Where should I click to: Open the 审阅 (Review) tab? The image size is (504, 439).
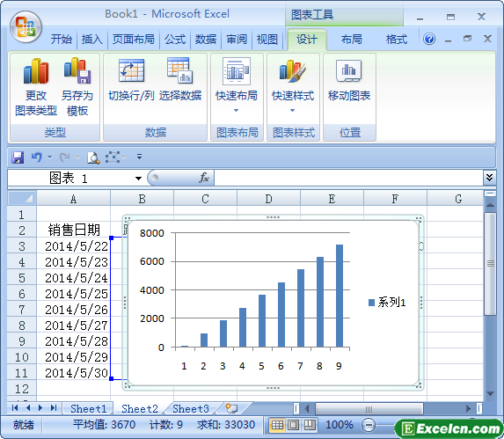[x=237, y=40]
